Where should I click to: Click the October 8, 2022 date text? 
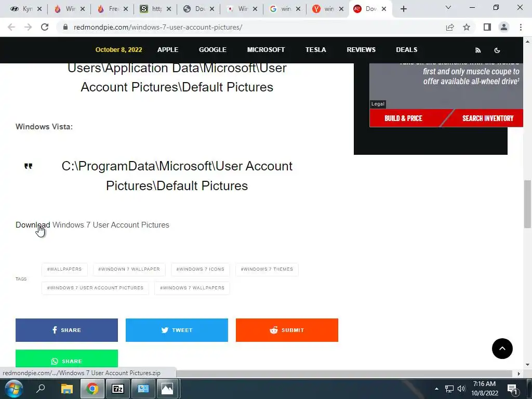coord(119,49)
